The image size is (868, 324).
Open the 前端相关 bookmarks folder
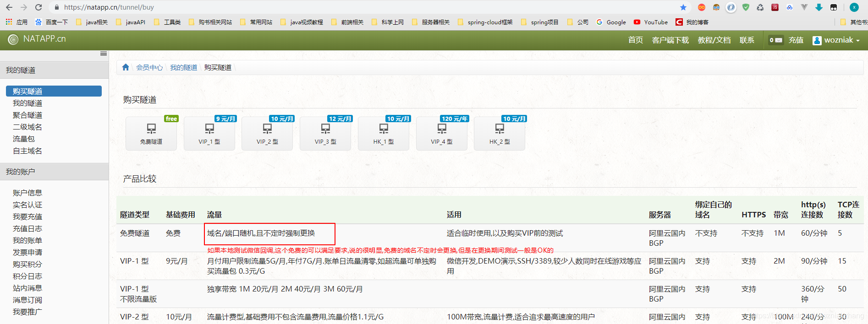click(347, 22)
